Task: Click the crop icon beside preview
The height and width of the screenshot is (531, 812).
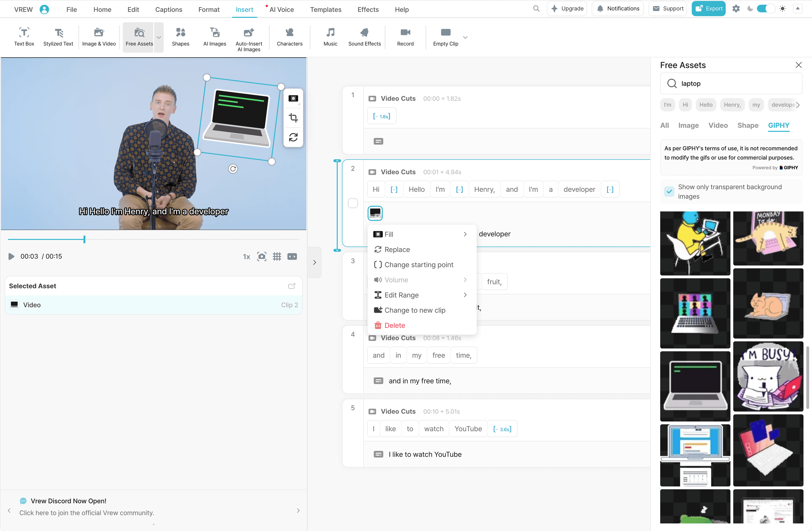Action: point(293,118)
